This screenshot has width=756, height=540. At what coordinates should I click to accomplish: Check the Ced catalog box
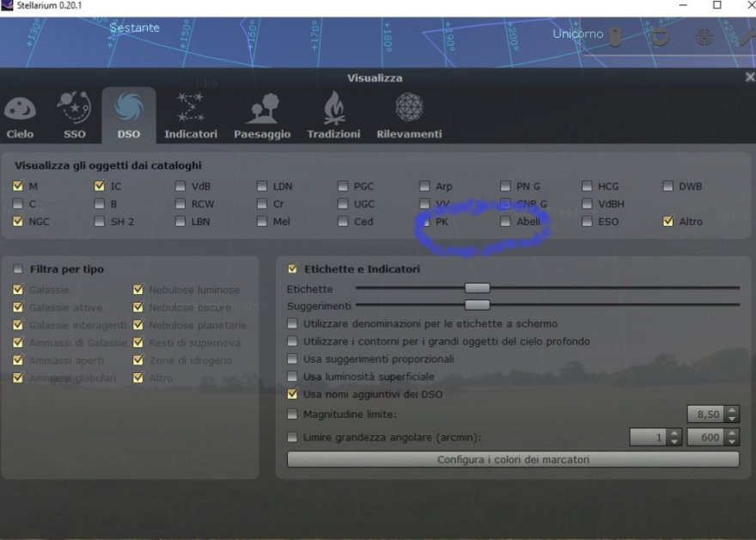(x=343, y=221)
